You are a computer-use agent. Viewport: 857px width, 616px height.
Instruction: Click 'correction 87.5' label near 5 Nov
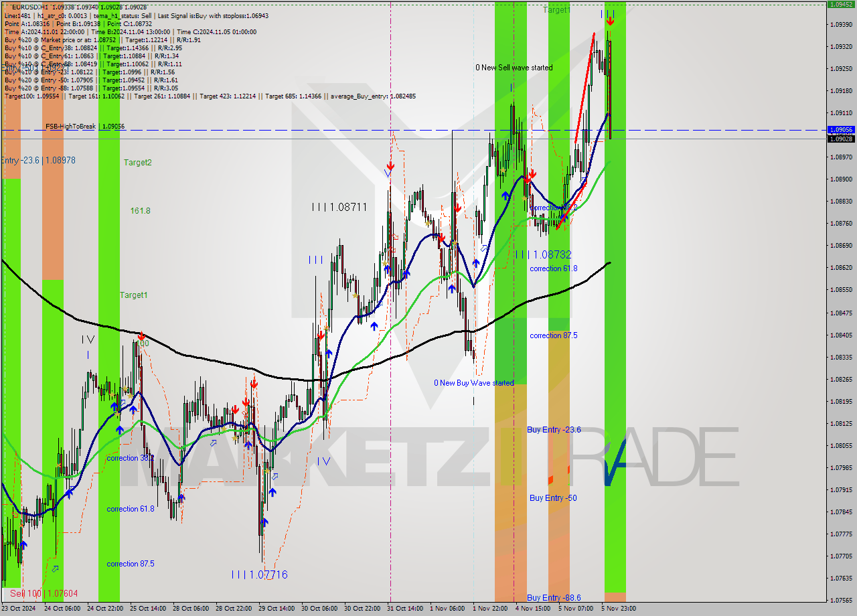553,335
